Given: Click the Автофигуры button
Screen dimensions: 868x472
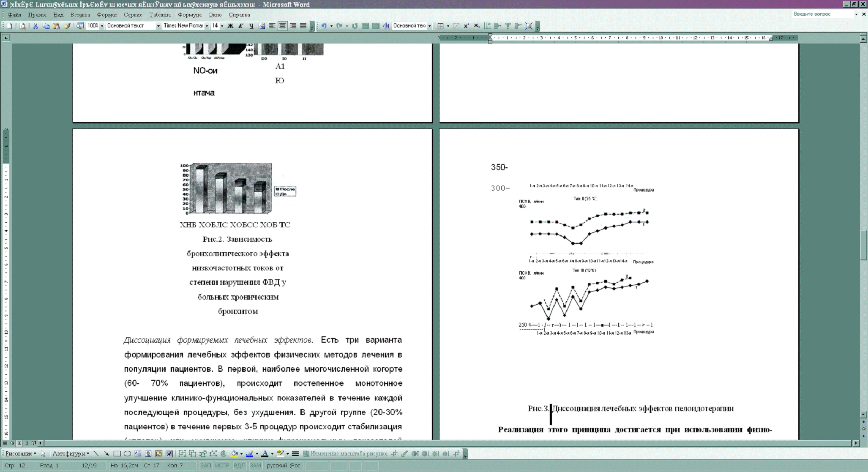Looking at the screenshot, I should tap(70, 454).
